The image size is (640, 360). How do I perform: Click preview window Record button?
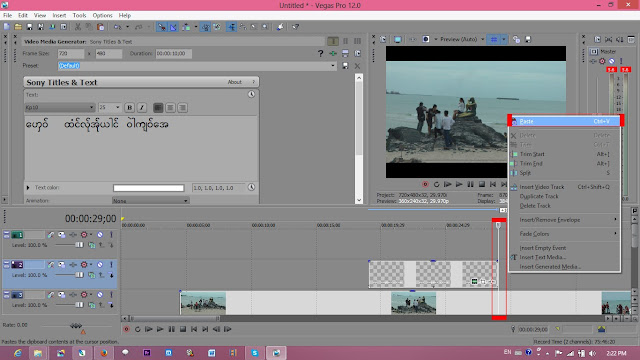tap(425, 184)
